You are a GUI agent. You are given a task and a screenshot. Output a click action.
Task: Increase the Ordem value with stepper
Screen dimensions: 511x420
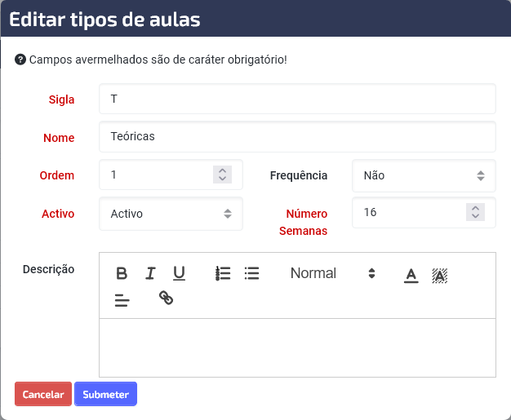point(222,170)
